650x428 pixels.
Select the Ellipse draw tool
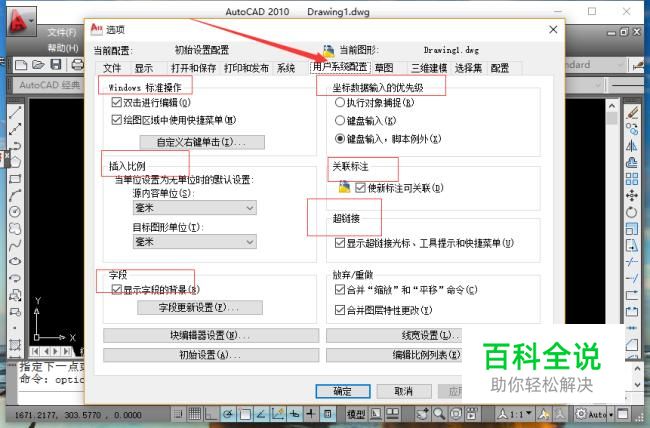(x=15, y=261)
